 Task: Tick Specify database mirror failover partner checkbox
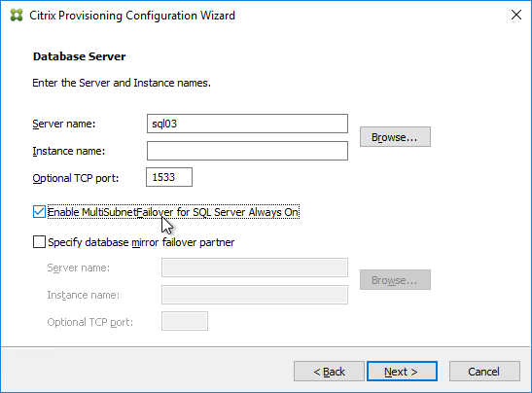click(x=39, y=242)
